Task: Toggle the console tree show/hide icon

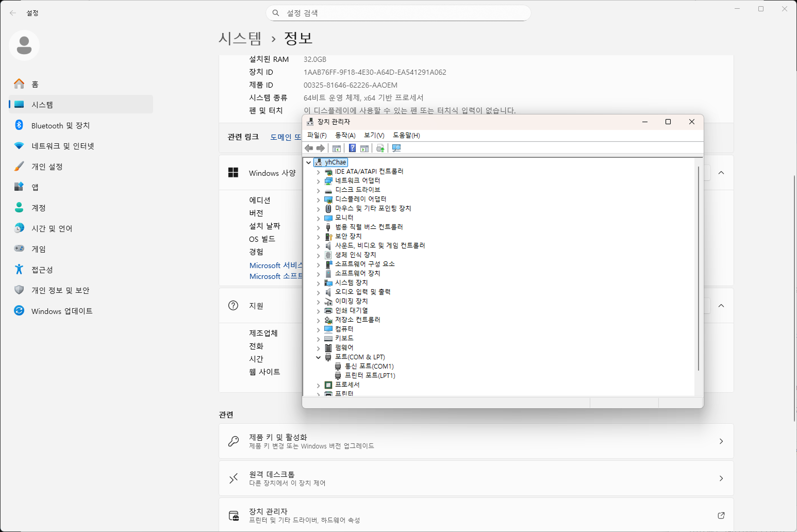Action: [337, 148]
